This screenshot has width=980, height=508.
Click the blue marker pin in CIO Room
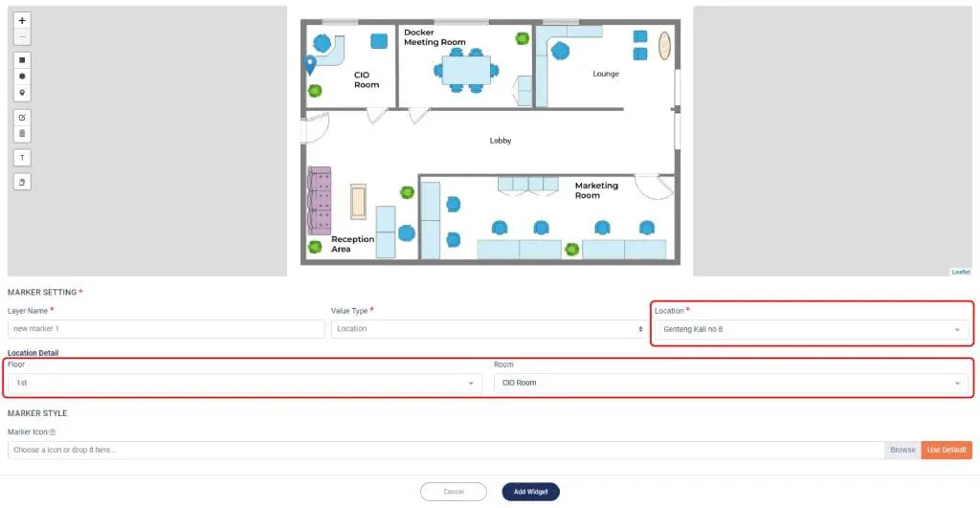pos(310,64)
